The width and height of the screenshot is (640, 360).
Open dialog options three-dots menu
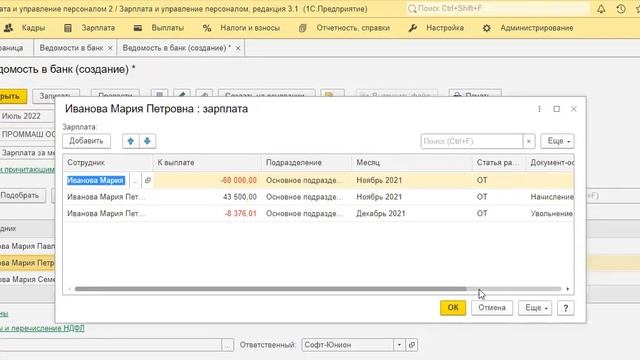click(539, 109)
